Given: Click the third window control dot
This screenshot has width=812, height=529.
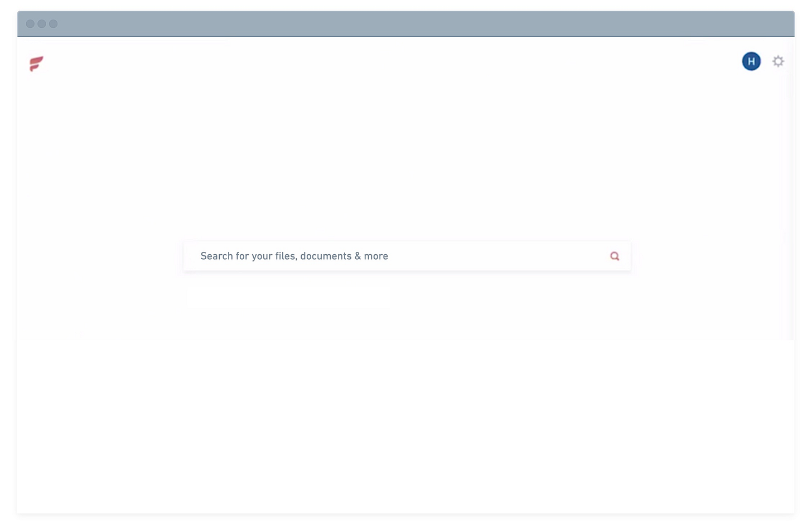Looking at the screenshot, I should tap(54, 24).
